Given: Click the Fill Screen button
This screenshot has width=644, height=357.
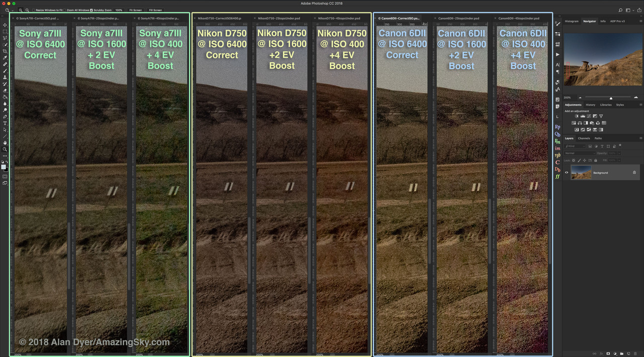Looking at the screenshot, I should click(x=155, y=10).
